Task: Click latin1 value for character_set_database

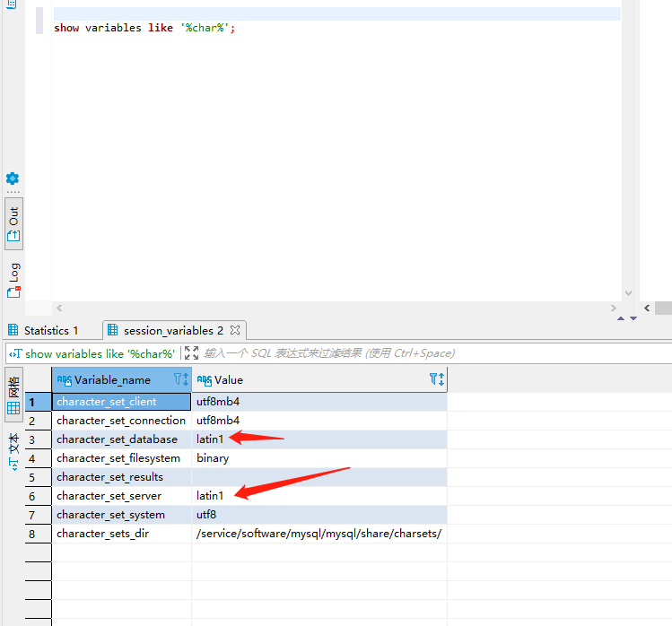Action: [x=319, y=439]
